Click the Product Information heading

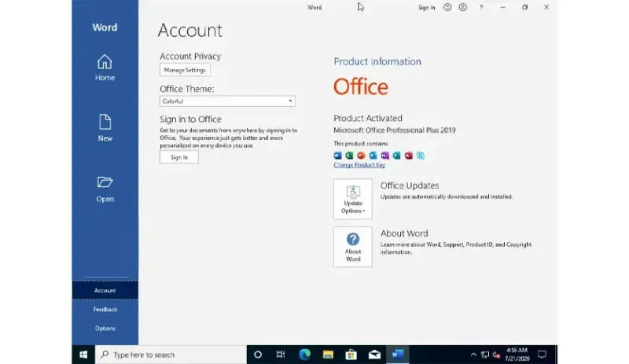pyautogui.click(x=377, y=61)
